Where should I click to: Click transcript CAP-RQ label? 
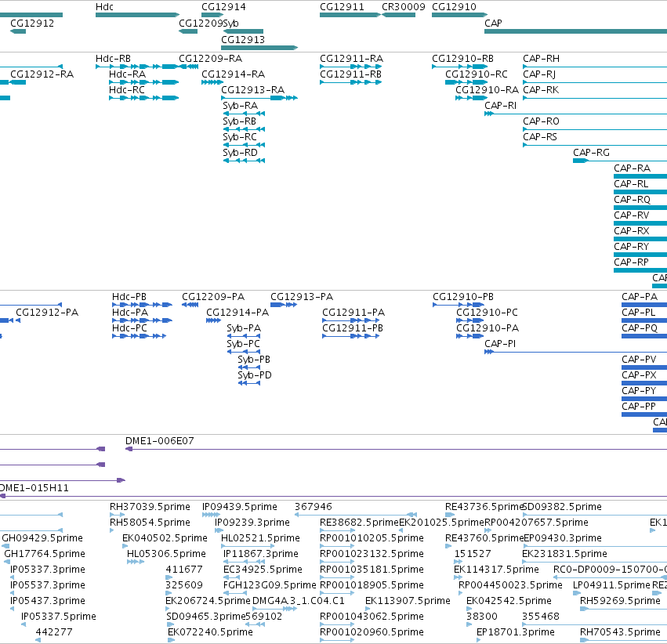[632, 200]
